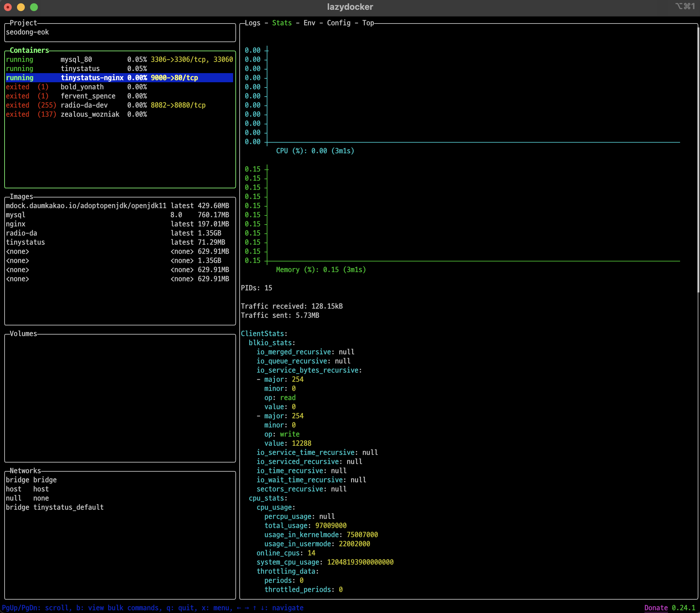Select the zealous_wozniak container
This screenshot has height=613, width=700.
click(x=90, y=115)
